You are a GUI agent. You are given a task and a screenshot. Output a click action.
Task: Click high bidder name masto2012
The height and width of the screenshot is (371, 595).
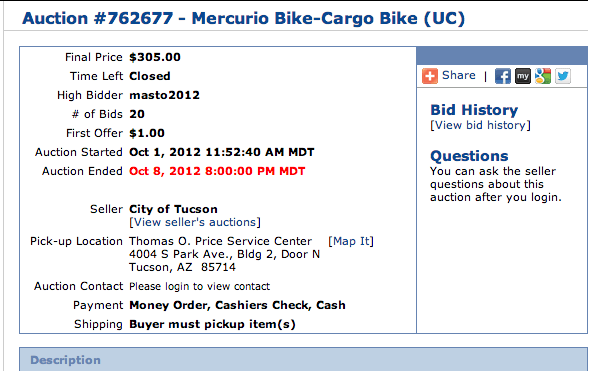point(164,95)
